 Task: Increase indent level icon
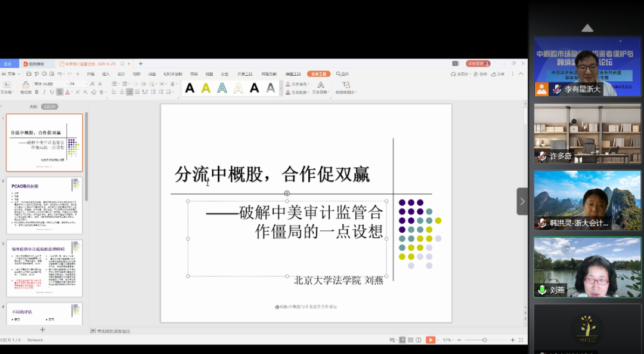pos(143,84)
